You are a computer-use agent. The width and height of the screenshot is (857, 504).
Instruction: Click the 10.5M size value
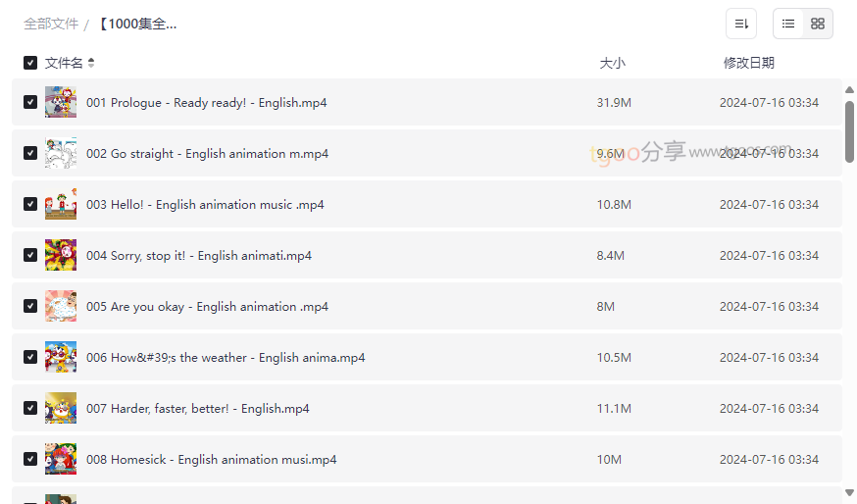tap(614, 358)
